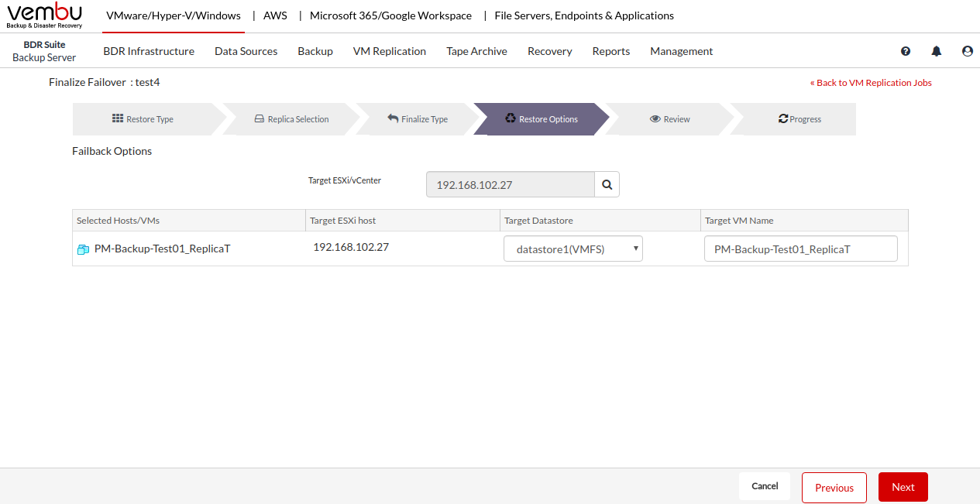
Task: Go to the Restore Type wizard step
Action: [x=143, y=119]
